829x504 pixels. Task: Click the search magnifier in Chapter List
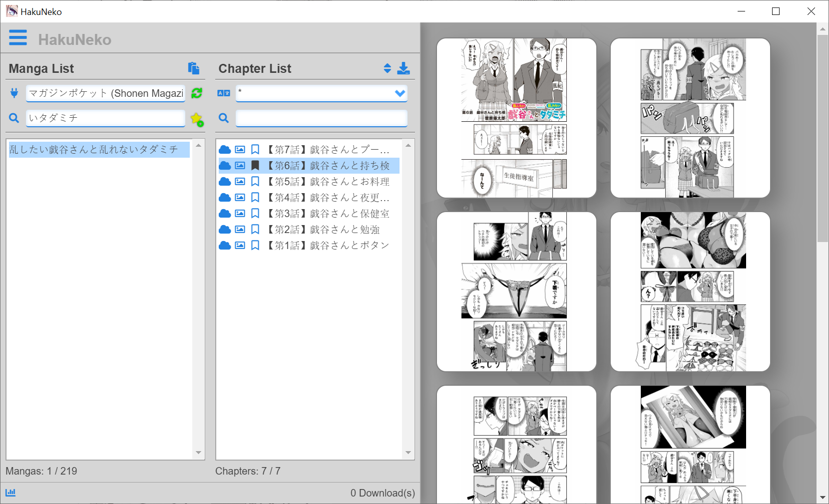click(x=223, y=118)
